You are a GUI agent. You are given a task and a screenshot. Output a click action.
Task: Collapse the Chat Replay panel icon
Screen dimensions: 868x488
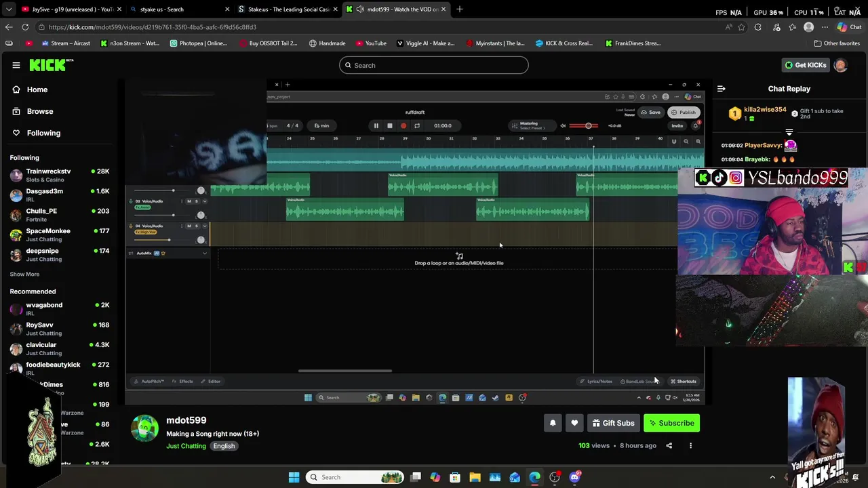(x=721, y=89)
